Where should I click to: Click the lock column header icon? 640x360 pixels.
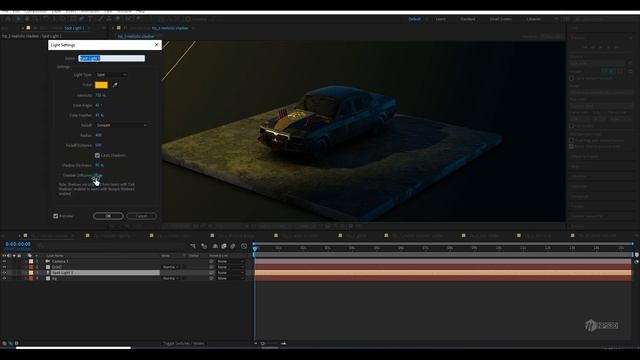19,256
